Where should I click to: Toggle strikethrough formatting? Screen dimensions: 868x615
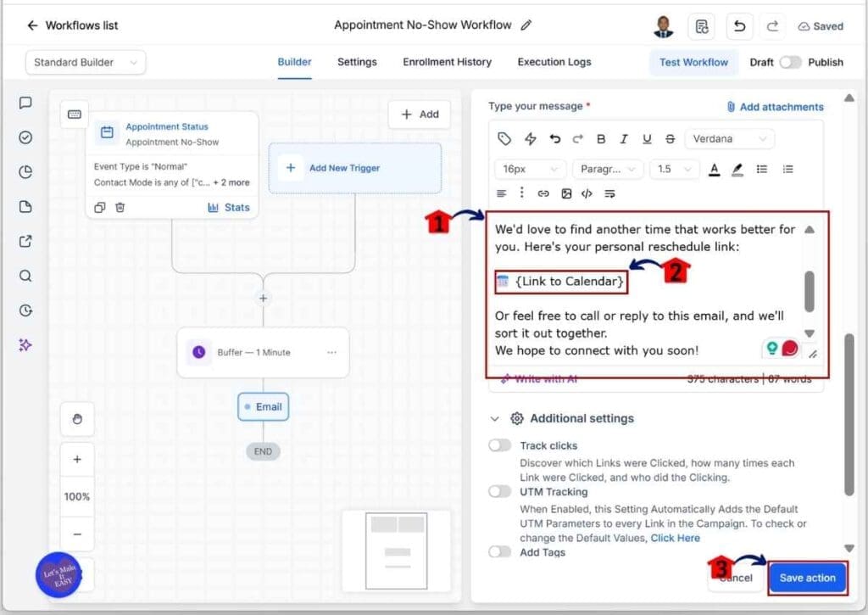(670, 138)
